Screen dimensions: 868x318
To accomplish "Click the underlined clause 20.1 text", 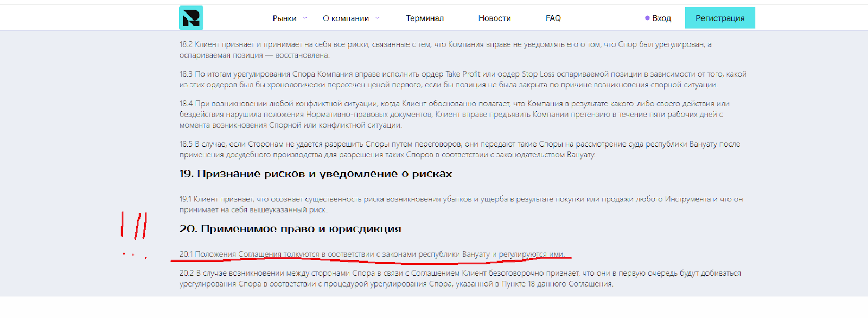I will coord(372,254).
